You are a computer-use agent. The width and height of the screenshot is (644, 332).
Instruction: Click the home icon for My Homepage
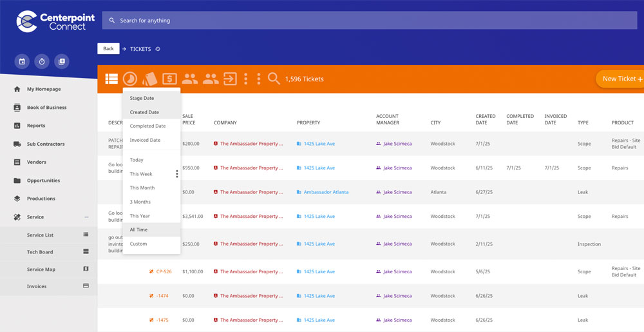point(17,89)
